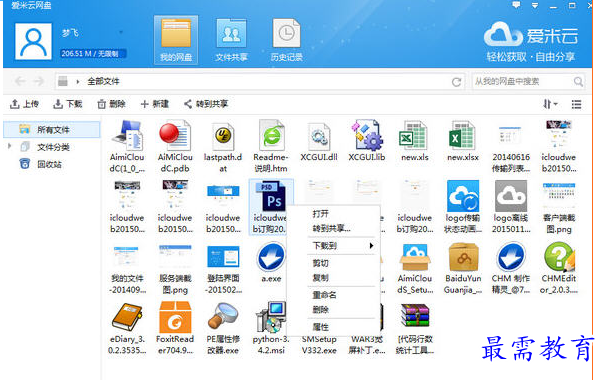Select the XCGUI.dll file
The image size is (603, 380).
coord(319,141)
